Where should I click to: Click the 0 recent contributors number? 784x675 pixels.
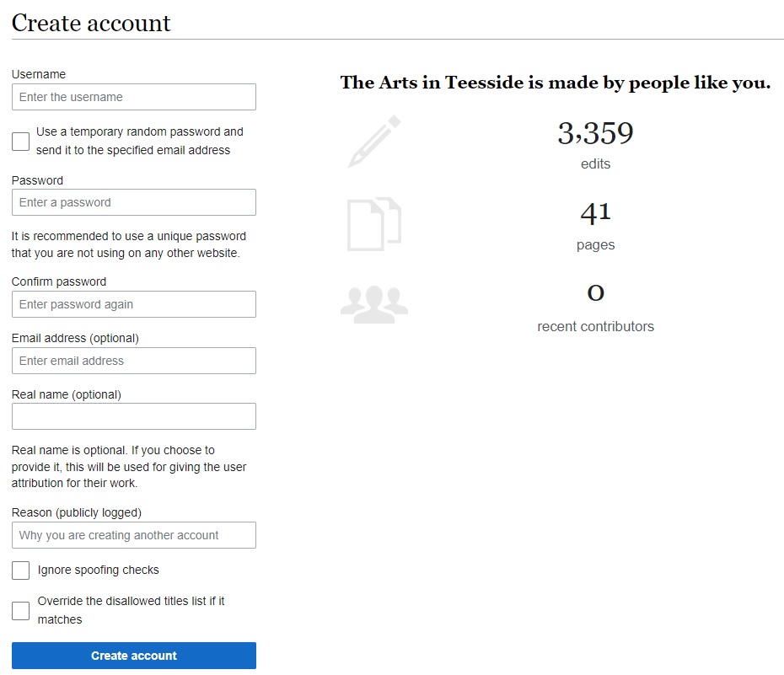click(x=595, y=292)
